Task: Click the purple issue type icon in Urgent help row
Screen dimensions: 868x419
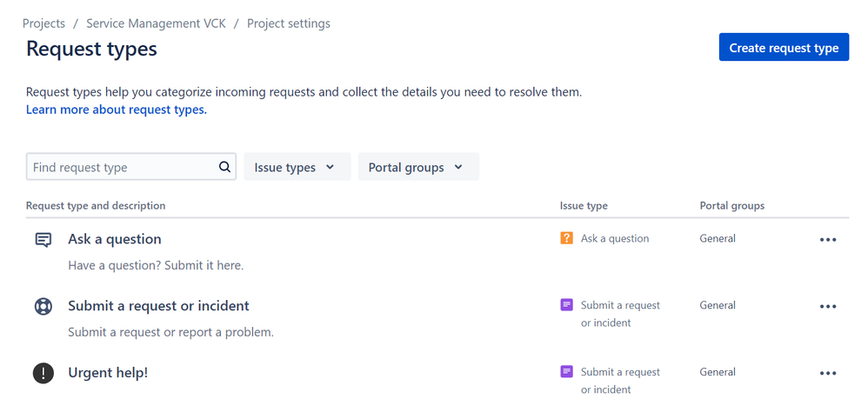Action: pos(566,371)
